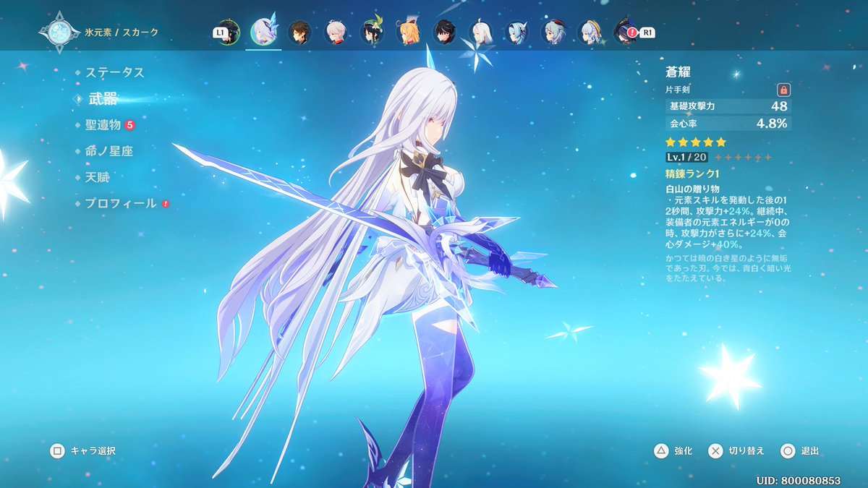Click the red 5 badge beside 聖遺物

130,125
